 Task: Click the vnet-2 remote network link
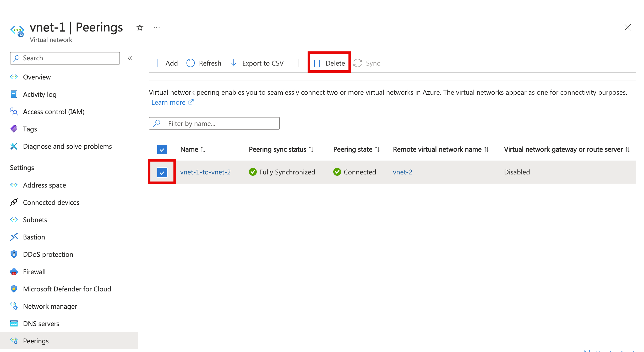coord(402,172)
